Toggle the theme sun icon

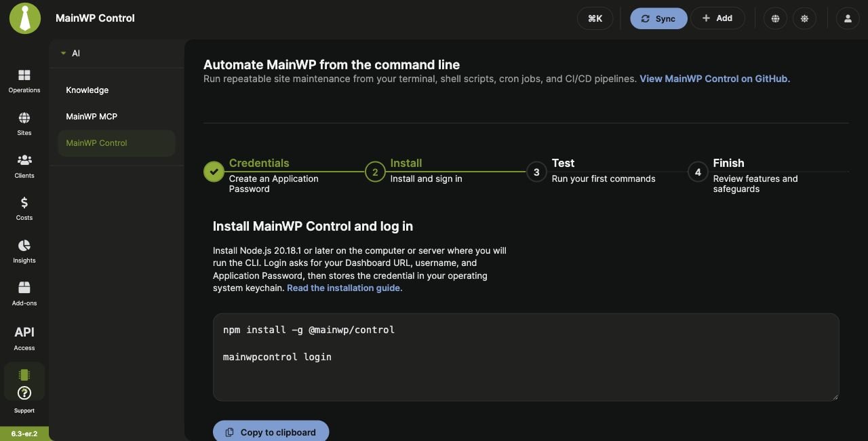pos(804,18)
